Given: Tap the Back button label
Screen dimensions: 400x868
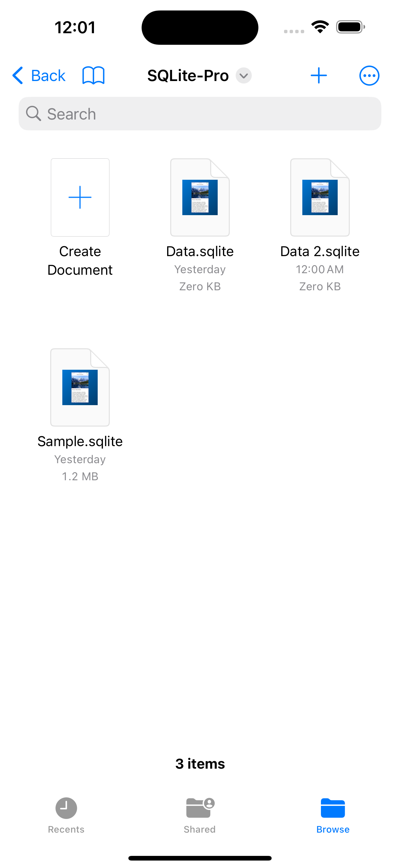Looking at the screenshot, I should pyautogui.click(x=48, y=75).
